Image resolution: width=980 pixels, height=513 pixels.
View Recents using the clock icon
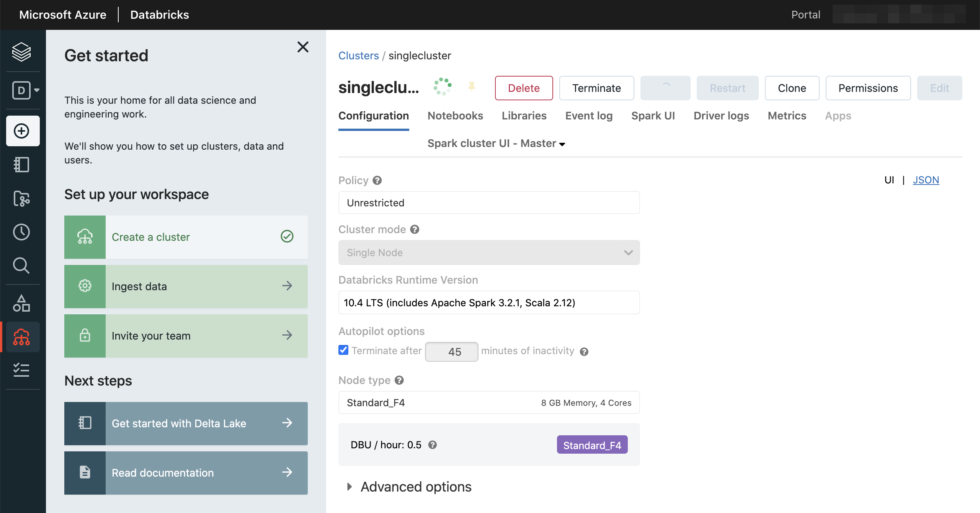(x=22, y=232)
